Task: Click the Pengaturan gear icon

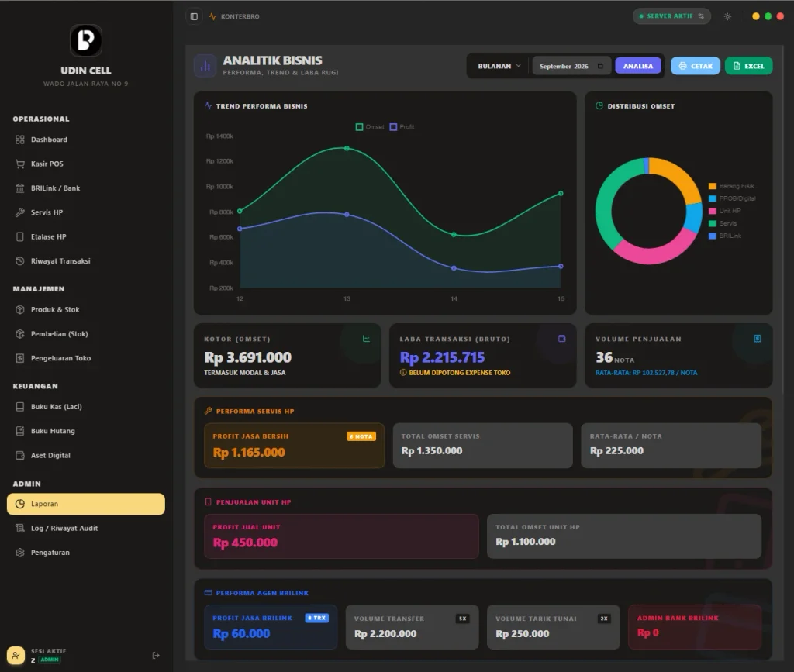Action: coord(19,553)
